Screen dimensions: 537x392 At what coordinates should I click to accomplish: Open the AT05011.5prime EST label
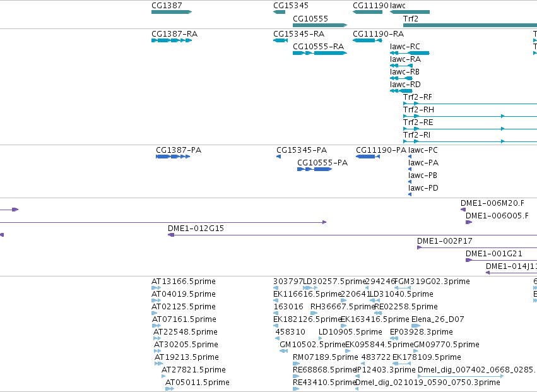click(x=198, y=383)
